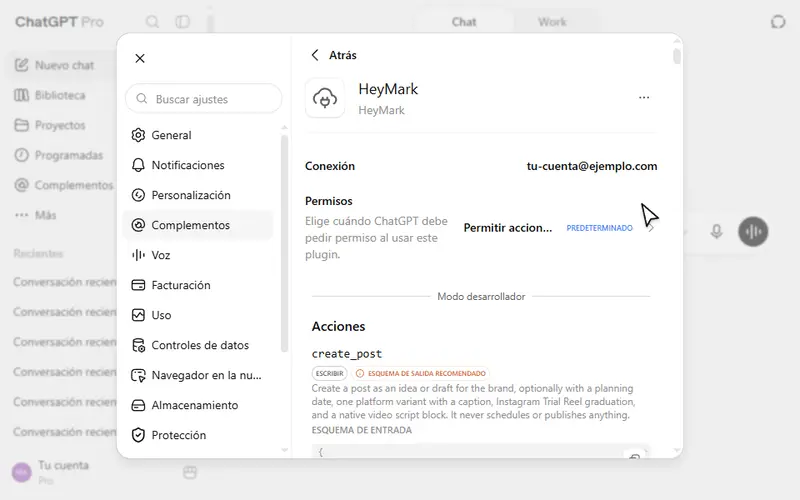Click the dialog's right scrollbar thumb

click(677, 56)
